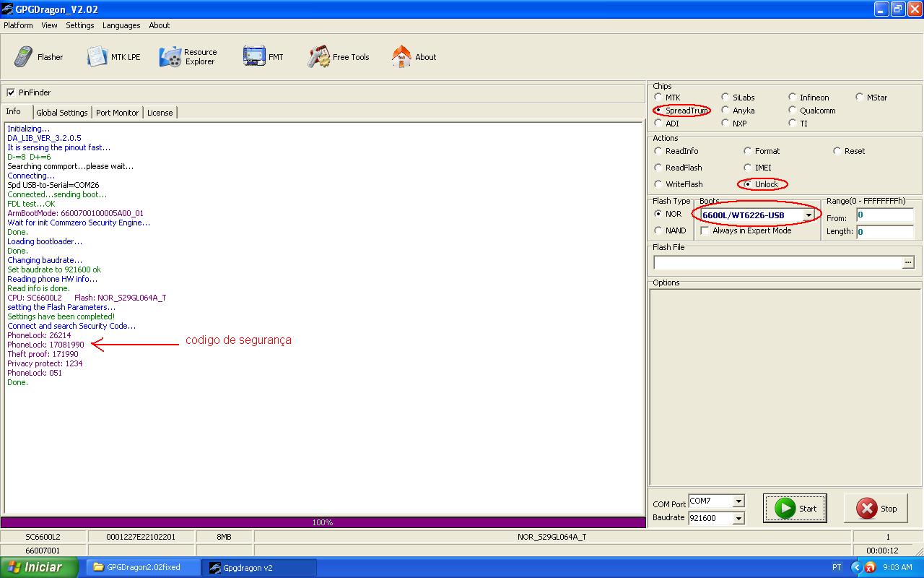
Task: Open the COM Port dropdown
Action: pyautogui.click(x=738, y=501)
